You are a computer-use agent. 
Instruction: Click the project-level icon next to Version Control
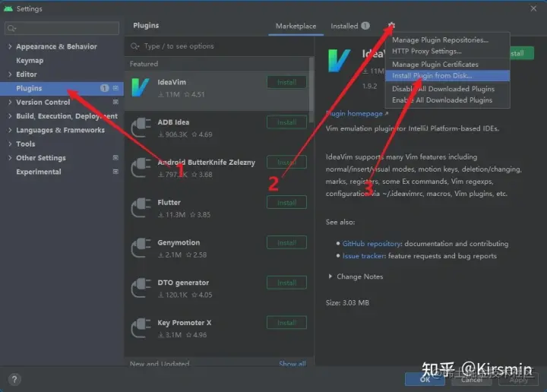115,102
